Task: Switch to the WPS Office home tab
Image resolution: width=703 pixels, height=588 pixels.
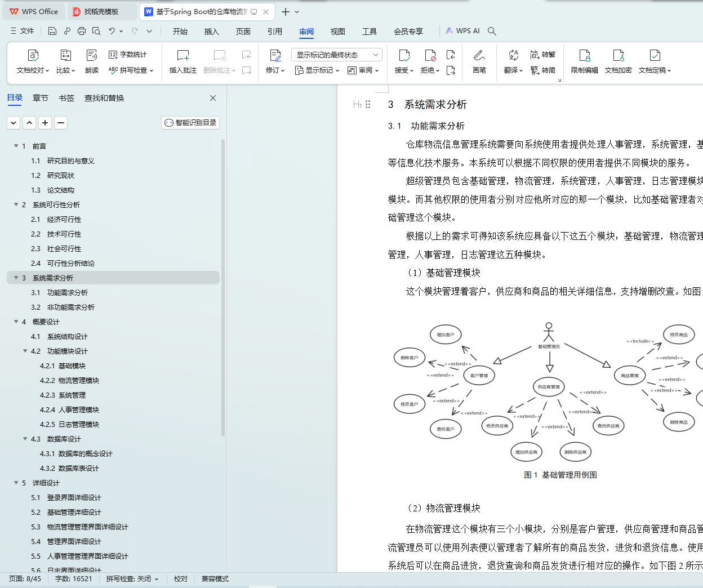Action: coord(34,11)
